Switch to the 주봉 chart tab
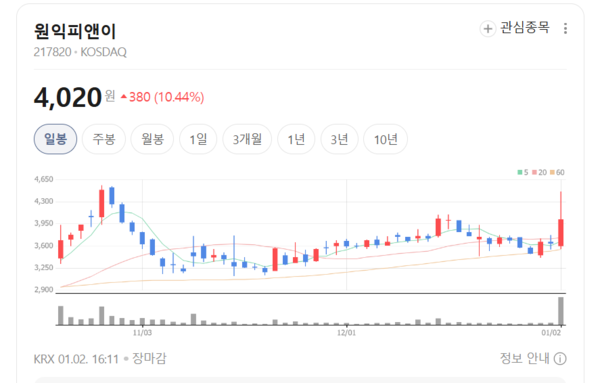Image resolution: width=600 pixels, height=383 pixels. (104, 139)
